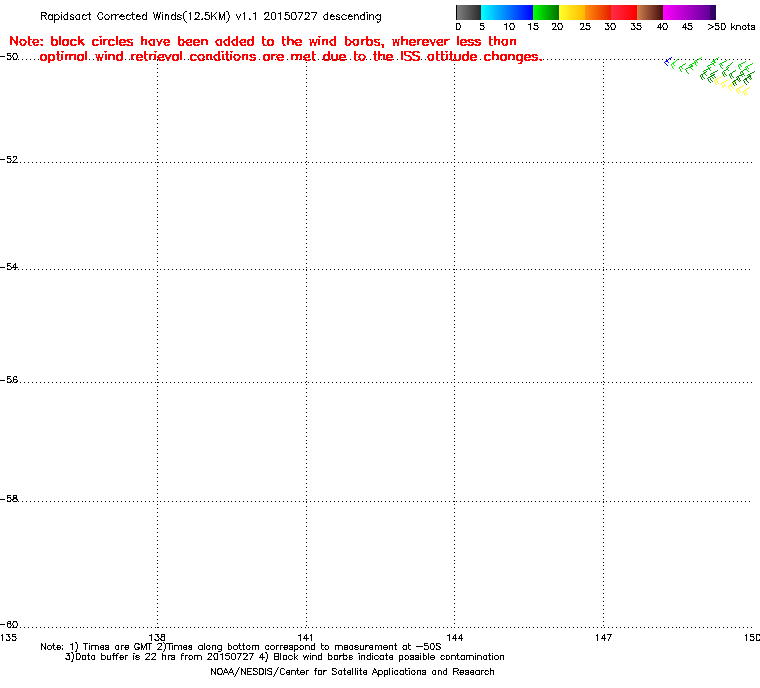Click the latitude axis label '-50' at top left
Viewport: 760px width, 688px height.
pyautogui.click(x=9, y=56)
